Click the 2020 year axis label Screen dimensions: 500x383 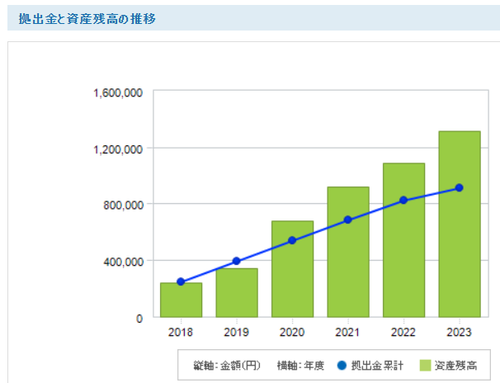(292, 332)
